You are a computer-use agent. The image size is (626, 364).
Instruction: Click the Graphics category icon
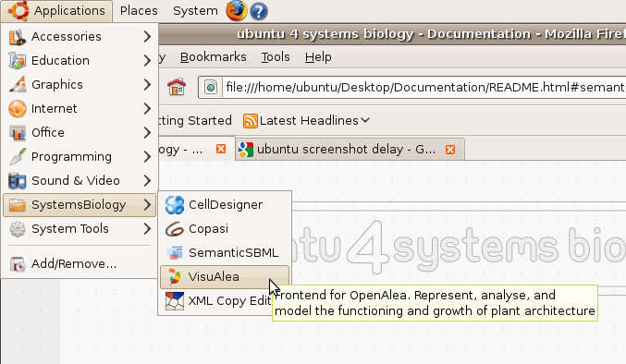pos(18,84)
